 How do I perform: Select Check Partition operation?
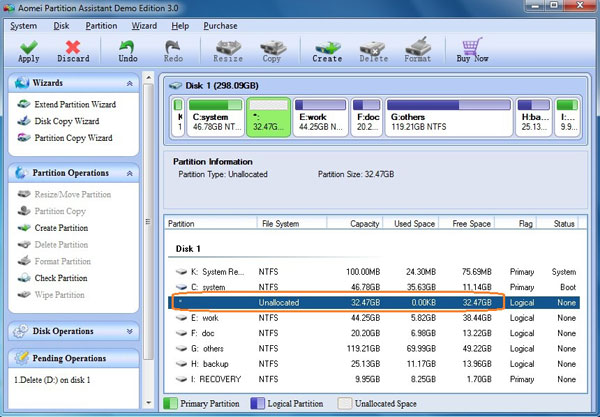tap(59, 278)
